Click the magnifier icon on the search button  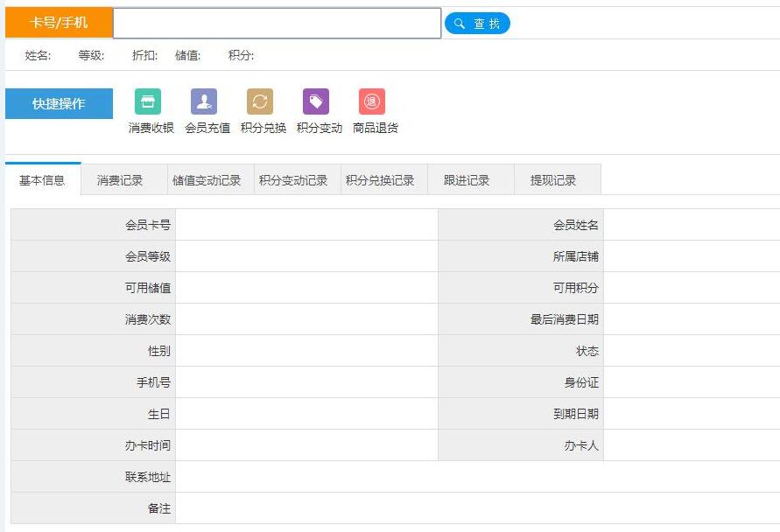[460, 23]
